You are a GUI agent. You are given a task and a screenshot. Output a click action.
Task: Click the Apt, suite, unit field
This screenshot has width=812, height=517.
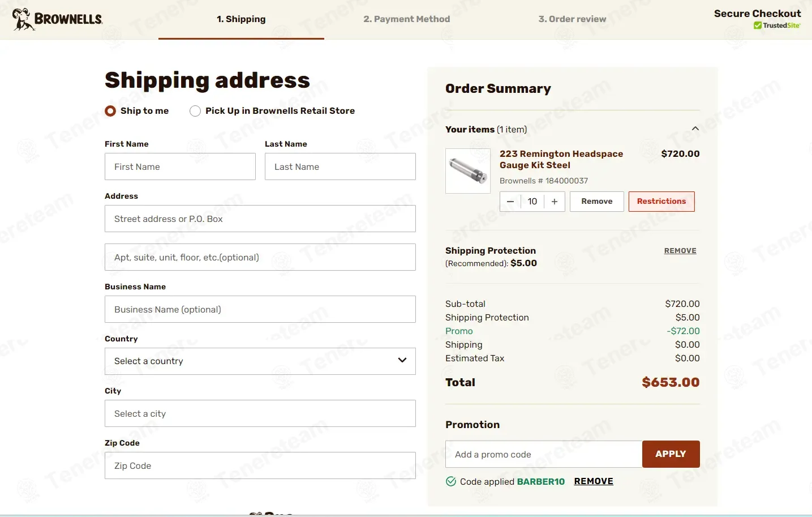tap(260, 257)
